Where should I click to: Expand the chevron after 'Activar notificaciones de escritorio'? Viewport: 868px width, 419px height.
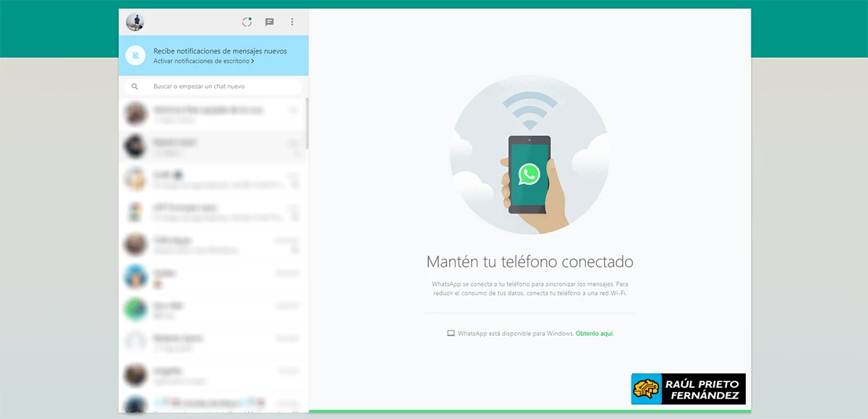click(x=253, y=62)
